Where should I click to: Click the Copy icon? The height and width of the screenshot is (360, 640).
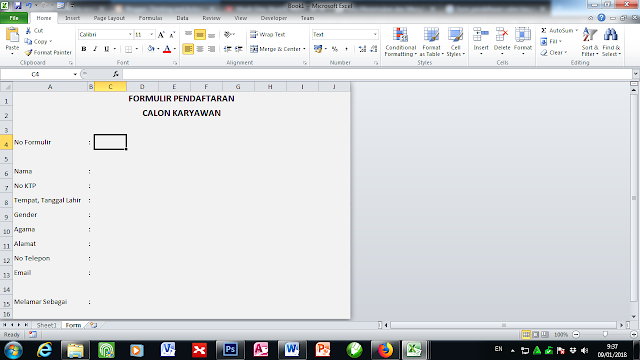[x=28, y=41]
